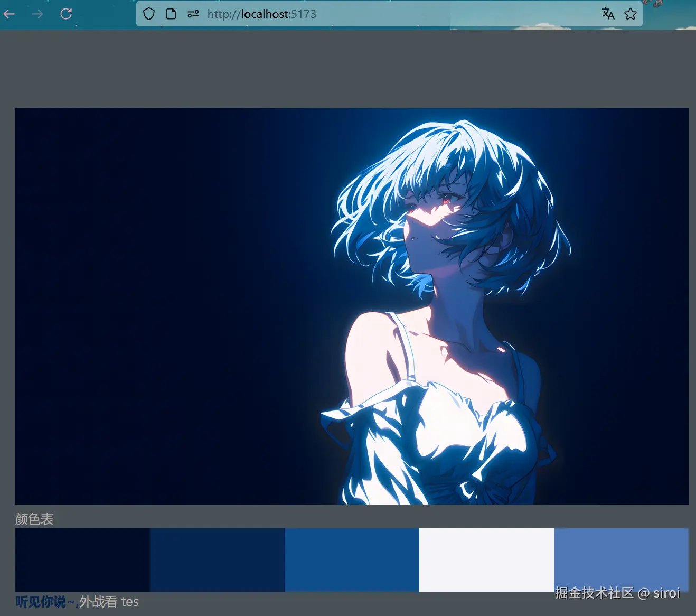Click the 外战看 tes text
The image size is (696, 616).
[108, 601]
